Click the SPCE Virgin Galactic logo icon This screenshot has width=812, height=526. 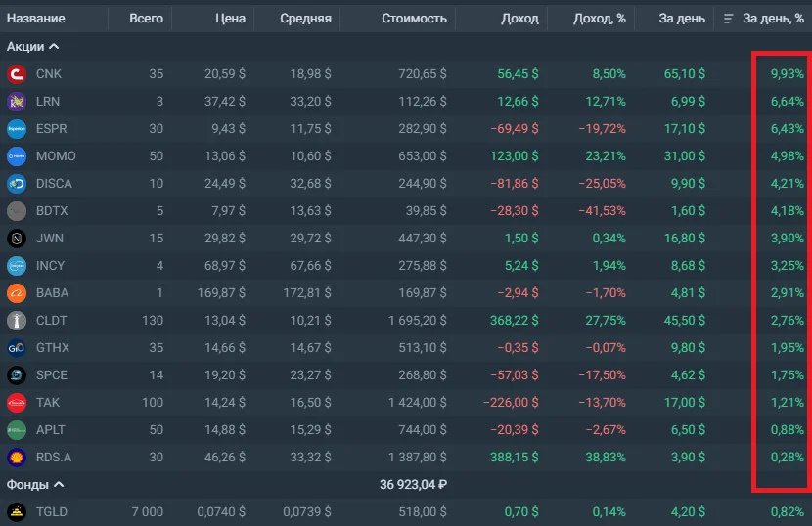coord(17,375)
